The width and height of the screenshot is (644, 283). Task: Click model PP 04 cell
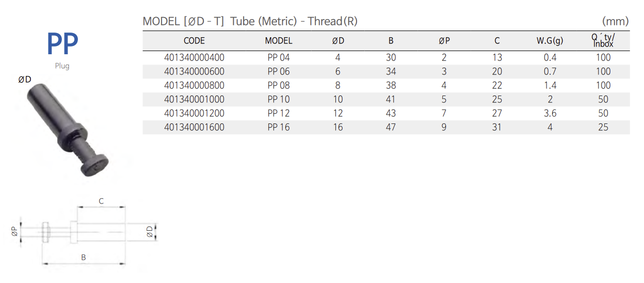tap(279, 58)
